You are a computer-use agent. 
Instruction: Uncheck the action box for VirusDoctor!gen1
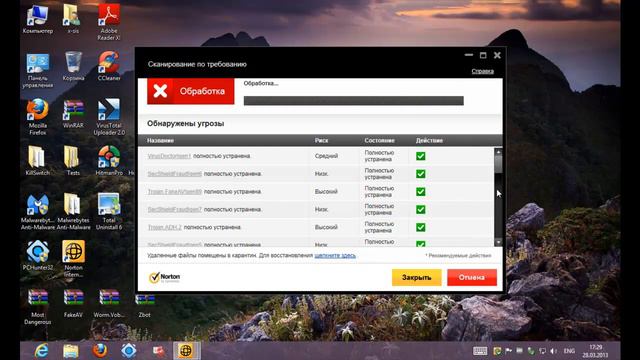420,156
